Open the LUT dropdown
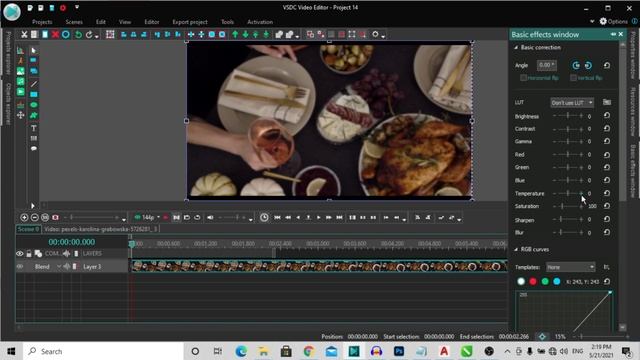 pos(572,102)
